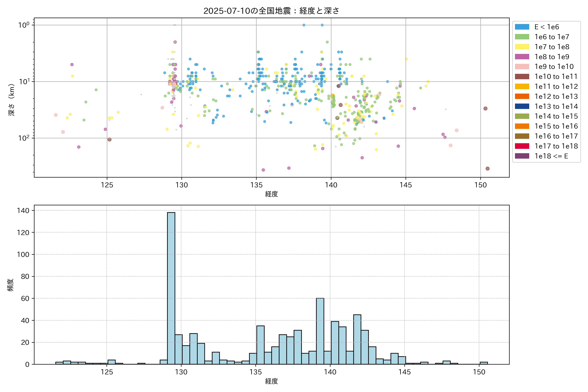Viewport: 588px width, 392px height.
Task: Click the blue E < 1e6 legend swatch
Action: coord(522,27)
